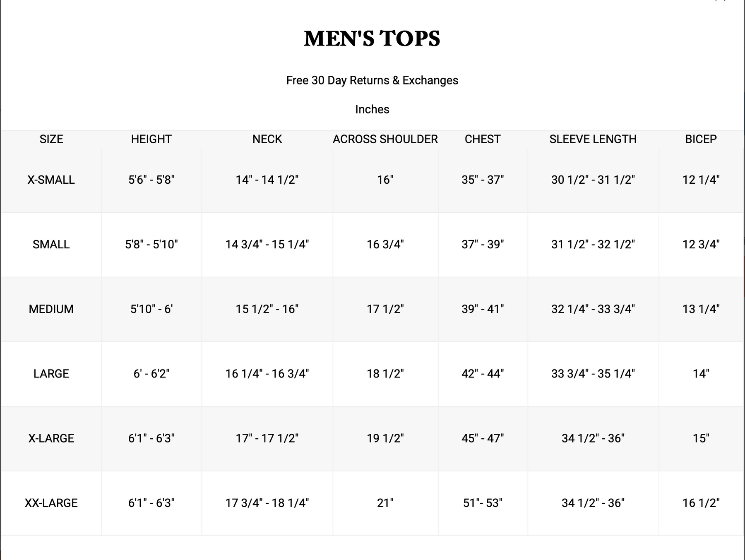Click the Free 30 Day Returns & Exchanges text

click(372, 80)
